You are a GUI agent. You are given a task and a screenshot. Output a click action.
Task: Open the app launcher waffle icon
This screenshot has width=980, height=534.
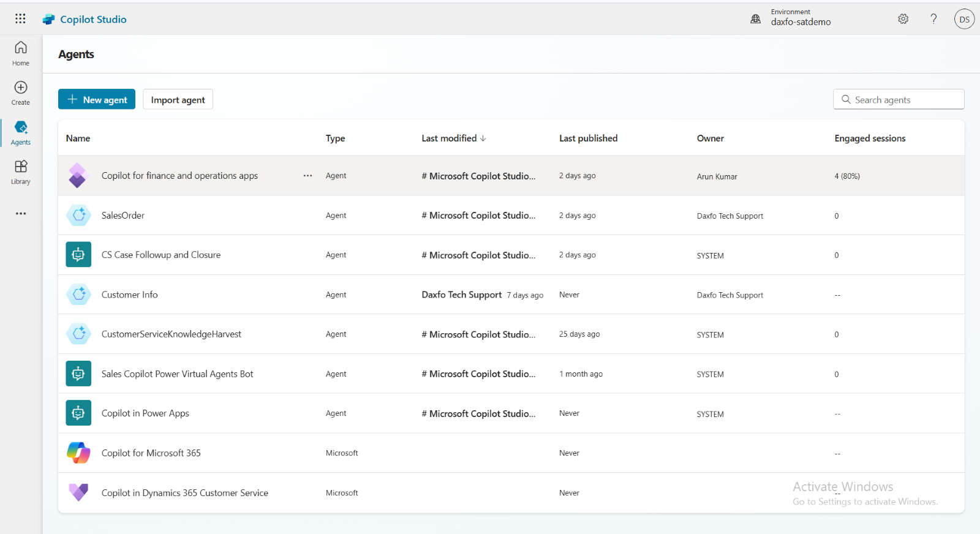(x=20, y=19)
